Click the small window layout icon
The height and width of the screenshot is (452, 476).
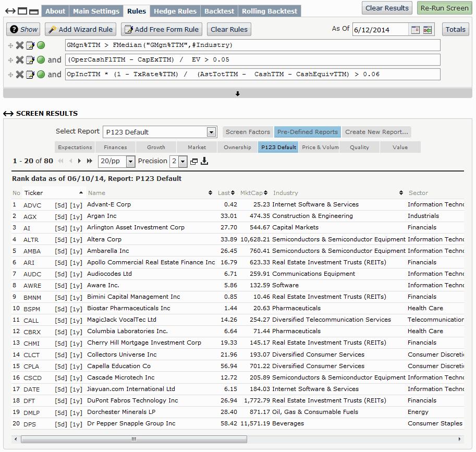point(34,12)
